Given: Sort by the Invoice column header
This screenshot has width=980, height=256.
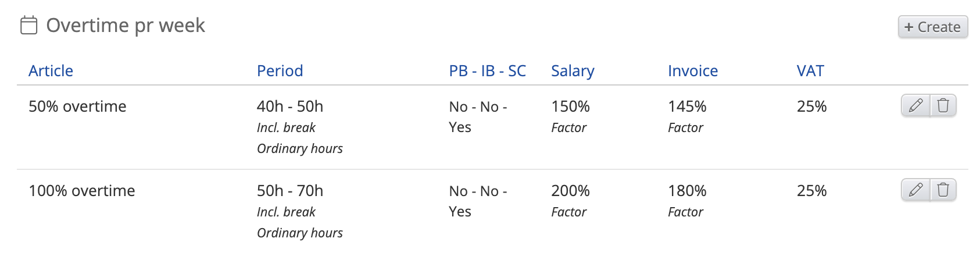Looking at the screenshot, I should [x=692, y=71].
